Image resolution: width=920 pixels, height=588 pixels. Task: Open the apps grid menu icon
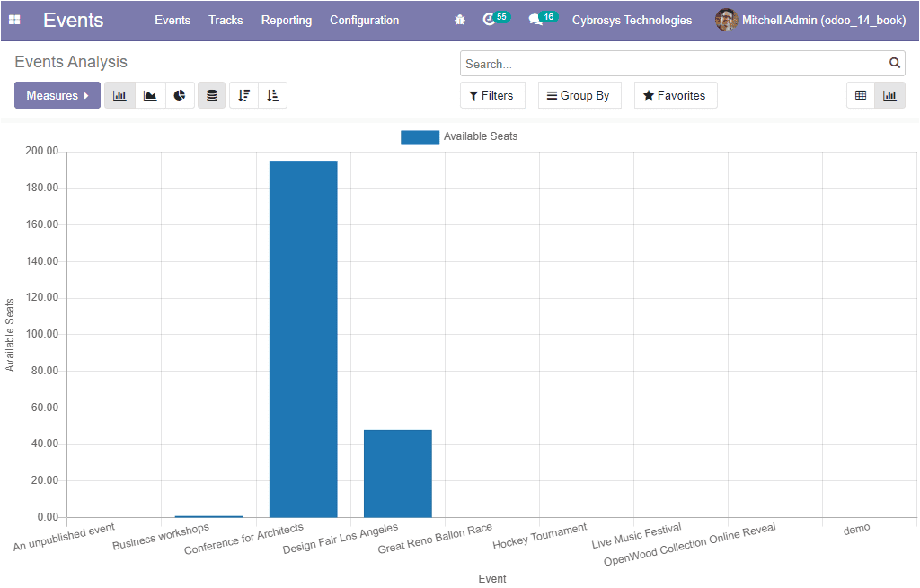pos(14,20)
